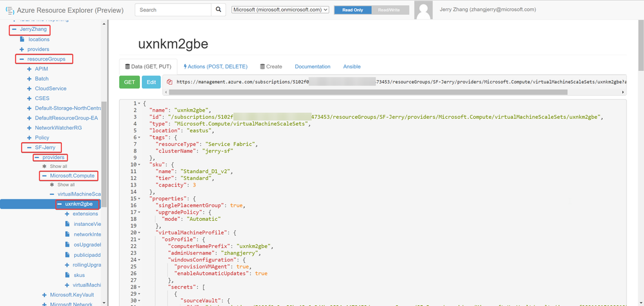The width and height of the screenshot is (644, 306).
Task: Collapse the SF-Jerry resource group
Action: 29,147
